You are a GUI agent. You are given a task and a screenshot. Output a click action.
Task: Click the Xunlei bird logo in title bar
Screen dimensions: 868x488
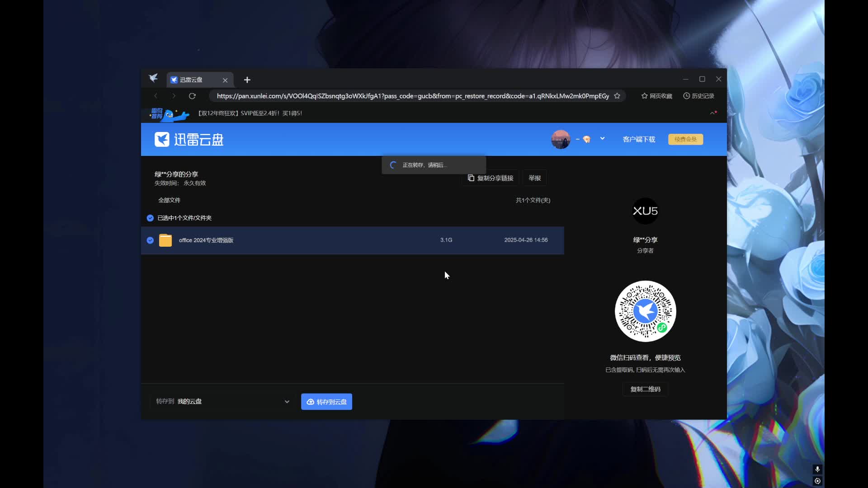[x=153, y=79]
